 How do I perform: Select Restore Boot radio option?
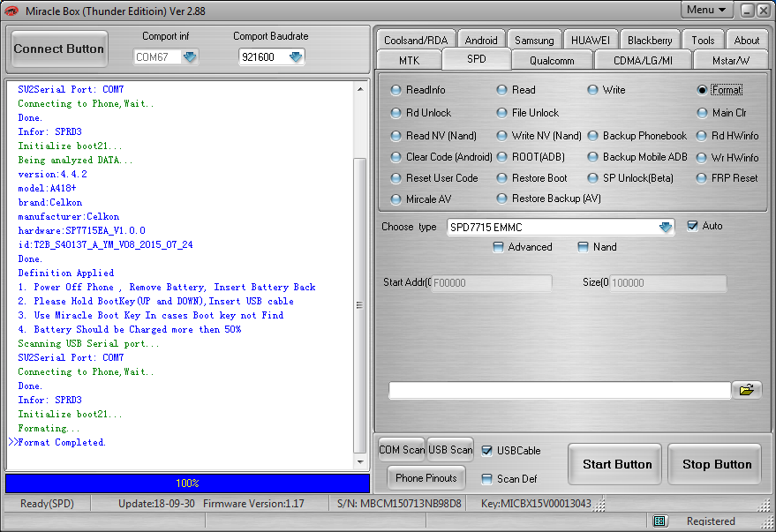pos(532,178)
